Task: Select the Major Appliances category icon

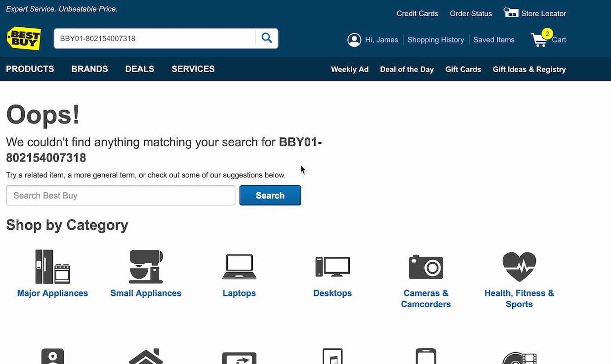Action: point(52,266)
